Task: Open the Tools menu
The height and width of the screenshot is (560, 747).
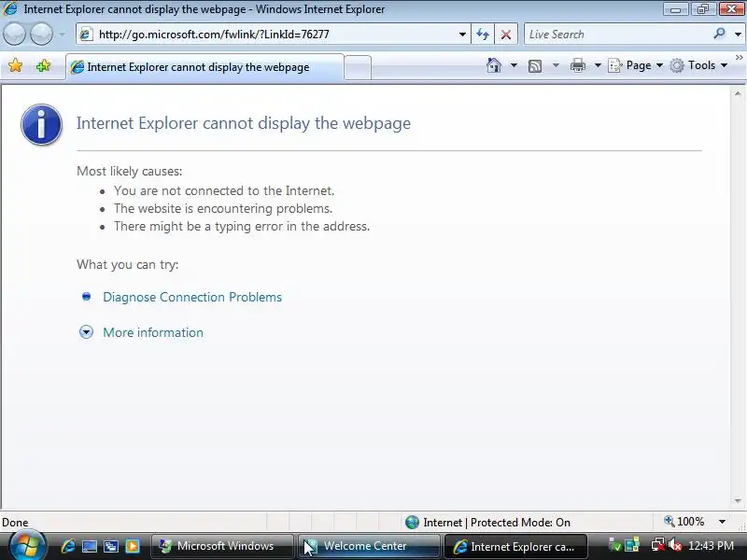Action: tap(698, 65)
